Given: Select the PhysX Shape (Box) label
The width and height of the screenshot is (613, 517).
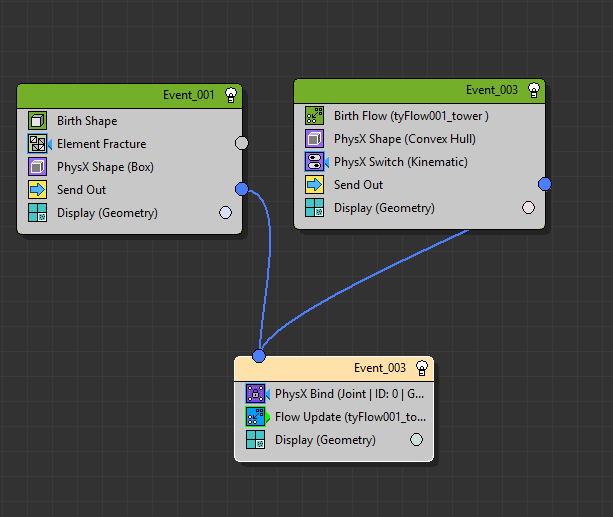Looking at the screenshot, I should [106, 167].
